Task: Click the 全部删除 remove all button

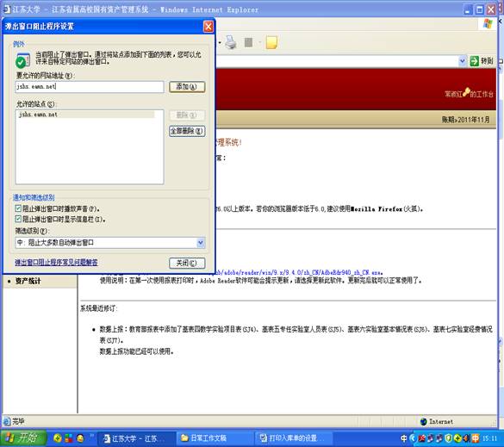Action: 187,131
